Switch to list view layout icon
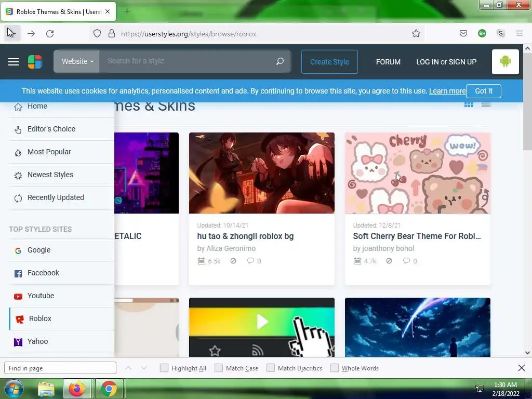532x399 pixels. tap(486, 104)
